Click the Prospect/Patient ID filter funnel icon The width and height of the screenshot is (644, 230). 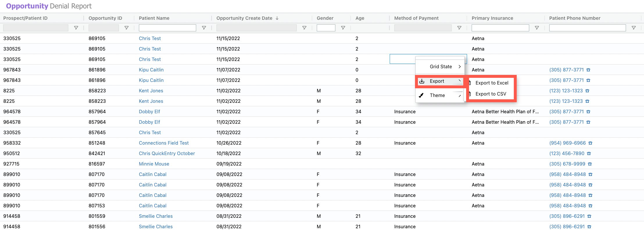point(76,28)
